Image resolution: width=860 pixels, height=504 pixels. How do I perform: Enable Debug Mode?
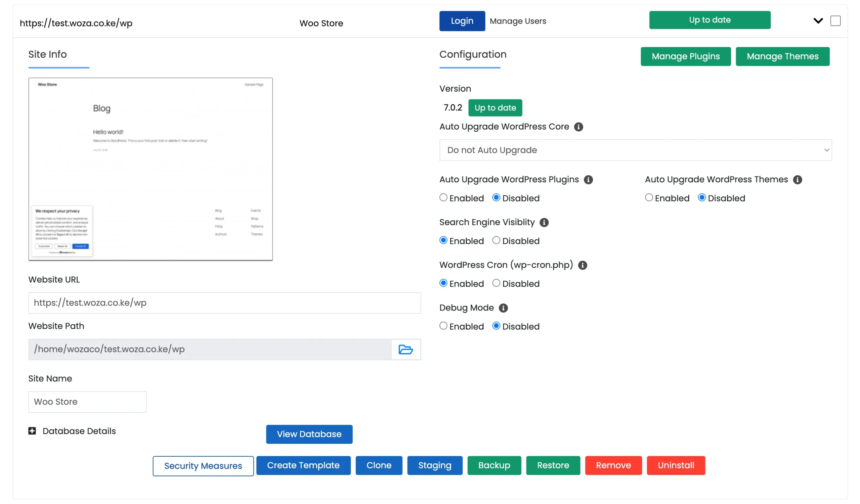[443, 326]
